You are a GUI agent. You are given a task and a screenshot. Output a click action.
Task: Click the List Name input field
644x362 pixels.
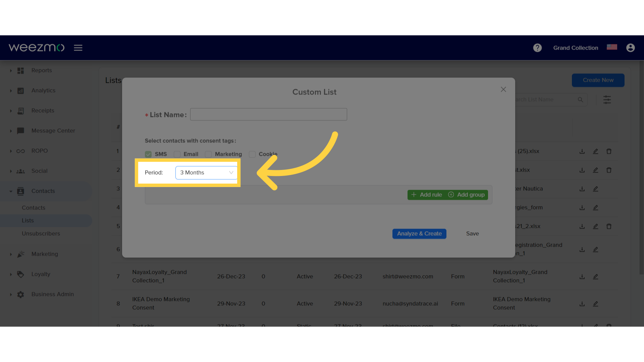269,114
